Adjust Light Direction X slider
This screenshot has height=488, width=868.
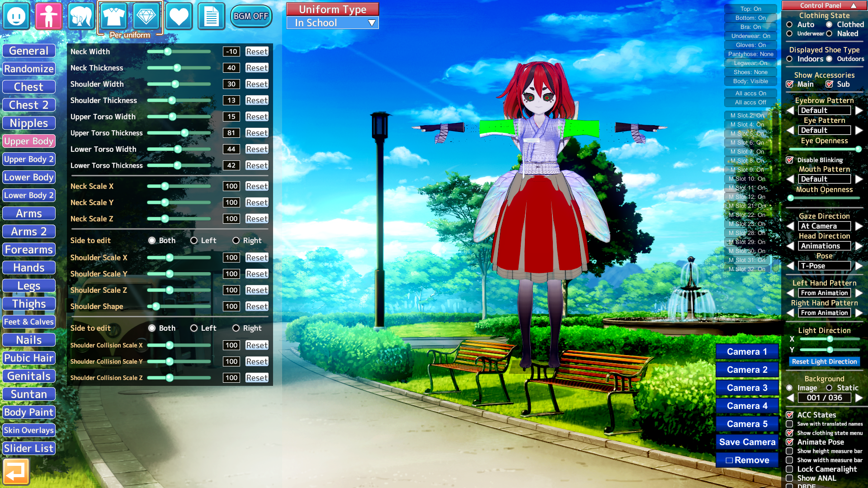(830, 339)
